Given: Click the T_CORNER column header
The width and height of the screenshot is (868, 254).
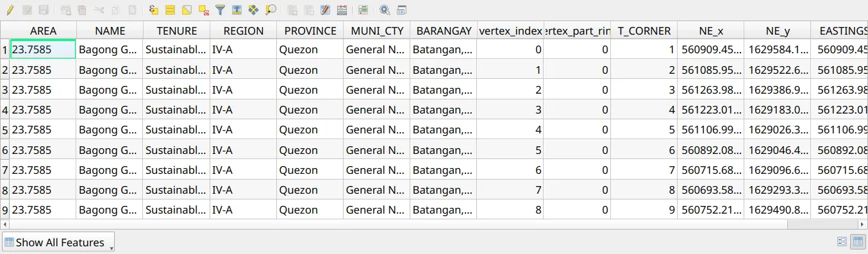Looking at the screenshot, I should tap(644, 30).
